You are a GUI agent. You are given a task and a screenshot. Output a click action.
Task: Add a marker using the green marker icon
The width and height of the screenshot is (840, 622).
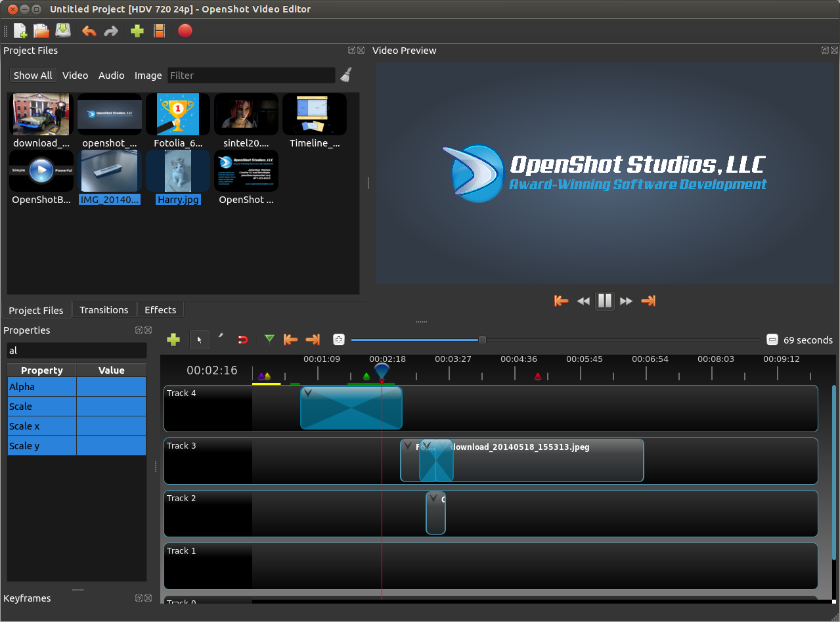click(269, 340)
